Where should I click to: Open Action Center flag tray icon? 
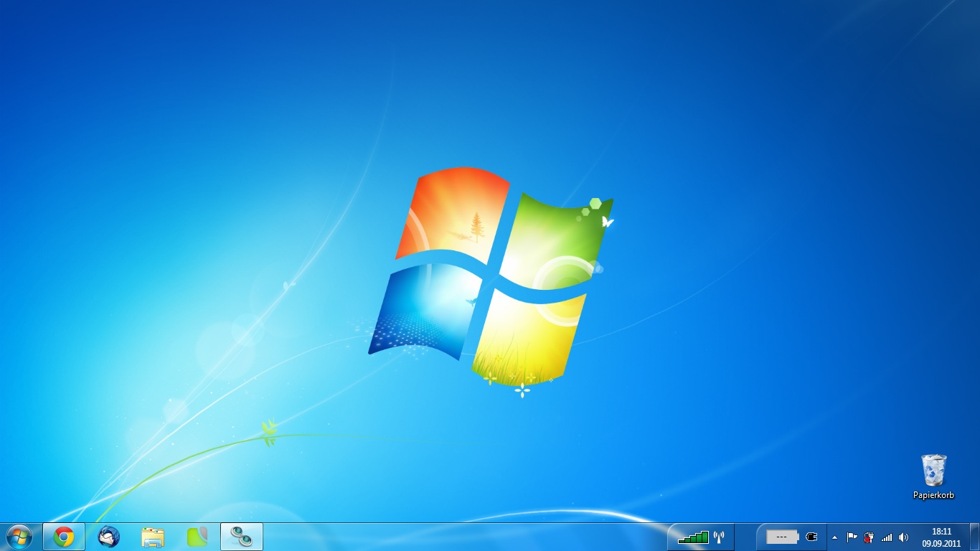pos(852,537)
